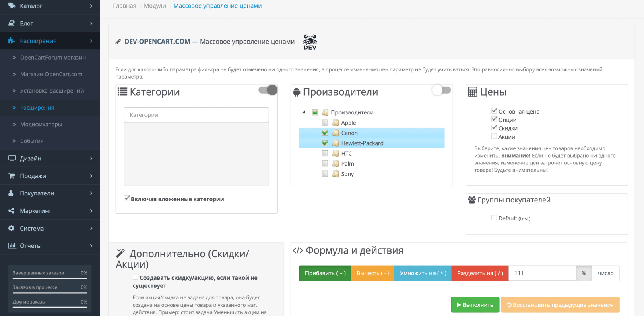Open the Расширения submenu item

tap(50, 108)
